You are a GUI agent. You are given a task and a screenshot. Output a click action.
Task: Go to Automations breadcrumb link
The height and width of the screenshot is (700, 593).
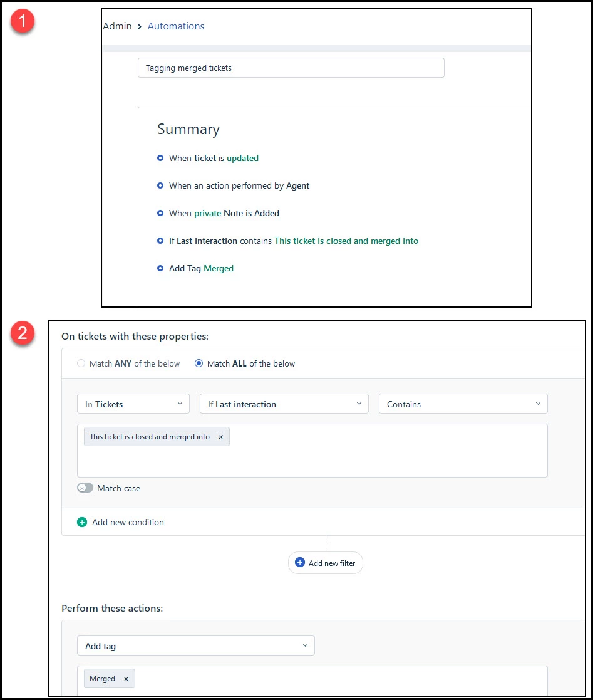point(176,26)
